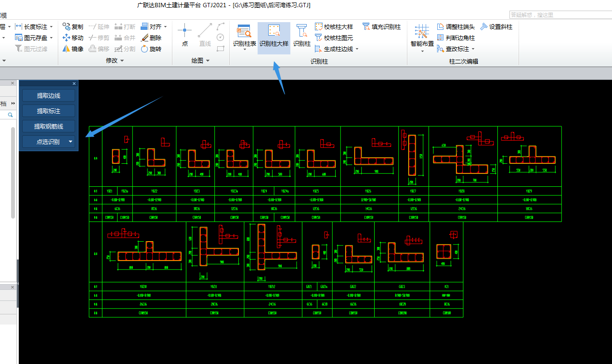Pick the rectangle draw tool icon
The width and height of the screenshot is (612, 364).
click(221, 48)
